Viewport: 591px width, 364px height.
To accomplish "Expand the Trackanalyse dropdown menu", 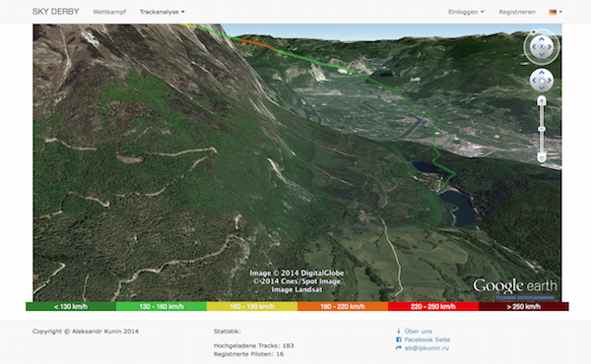I will click(163, 12).
